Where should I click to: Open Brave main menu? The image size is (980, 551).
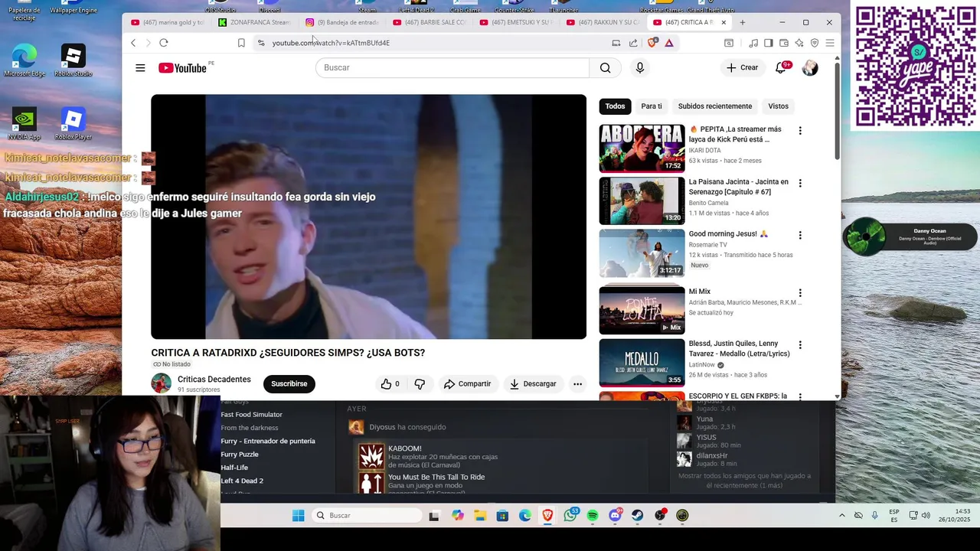[x=829, y=43]
